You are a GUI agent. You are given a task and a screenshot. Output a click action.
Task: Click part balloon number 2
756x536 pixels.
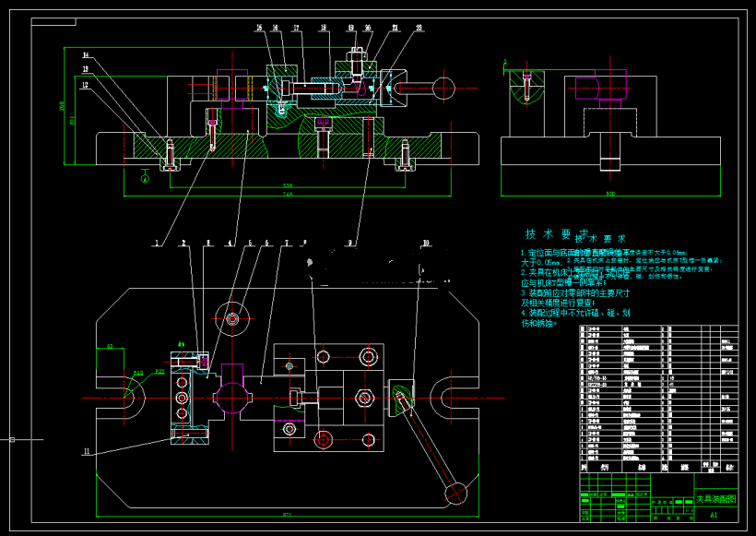tap(183, 244)
